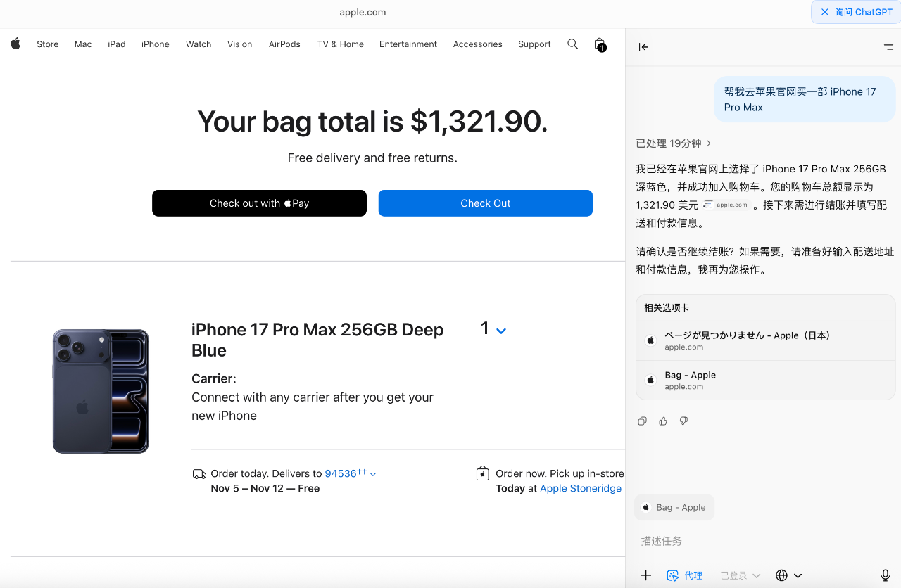The width and height of the screenshot is (901, 588).
Task: Open the shopping bag icon
Action: click(x=600, y=44)
